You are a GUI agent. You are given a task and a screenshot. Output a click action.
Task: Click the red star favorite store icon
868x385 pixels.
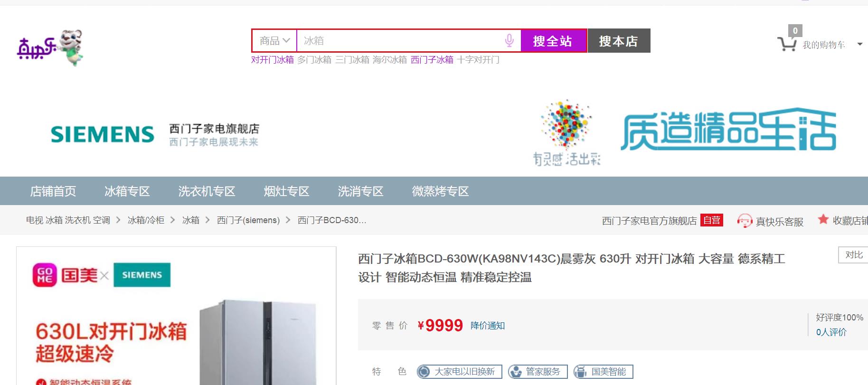(x=823, y=219)
